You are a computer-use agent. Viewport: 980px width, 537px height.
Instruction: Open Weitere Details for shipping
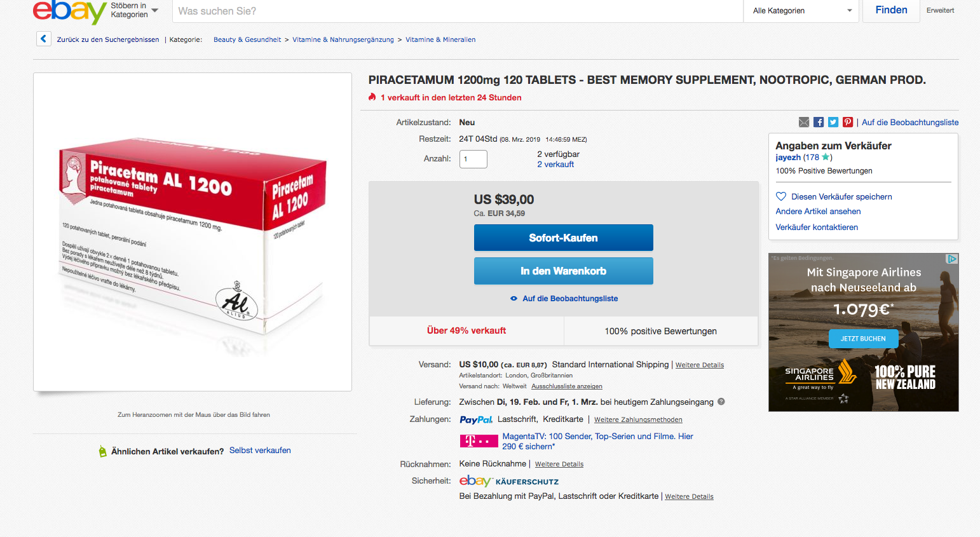pyautogui.click(x=700, y=365)
